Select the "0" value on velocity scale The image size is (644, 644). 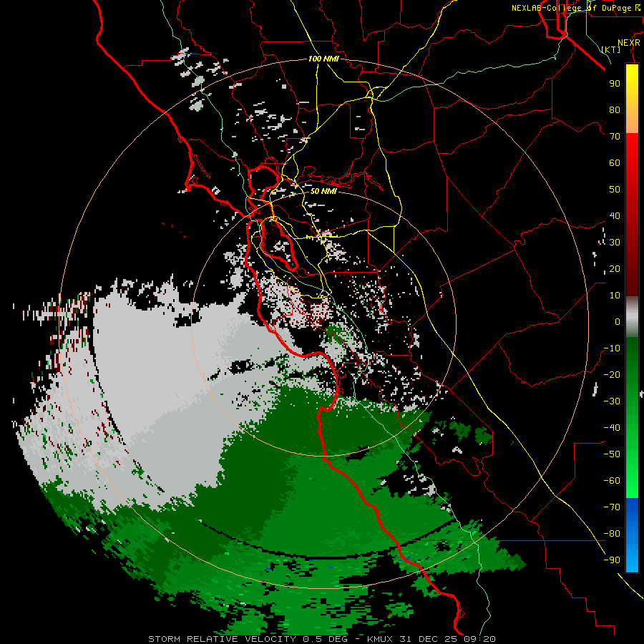[618, 321]
